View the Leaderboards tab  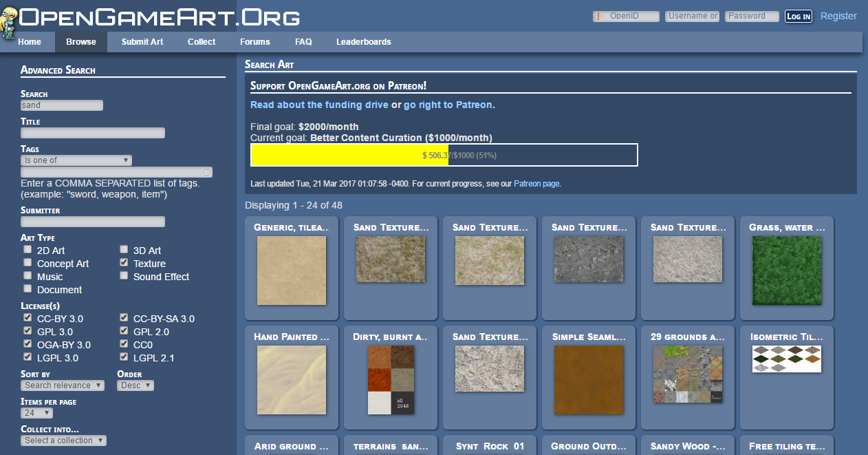(364, 42)
